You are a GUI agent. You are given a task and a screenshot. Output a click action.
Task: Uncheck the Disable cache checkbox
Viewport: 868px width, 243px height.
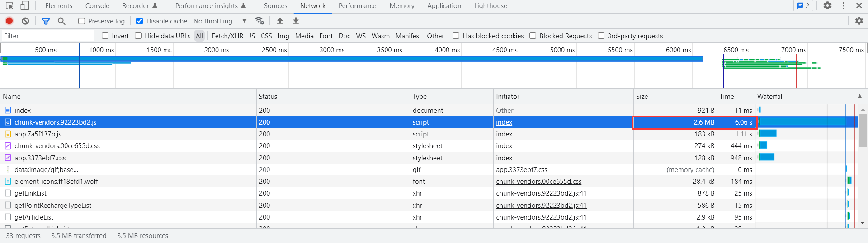click(x=140, y=21)
